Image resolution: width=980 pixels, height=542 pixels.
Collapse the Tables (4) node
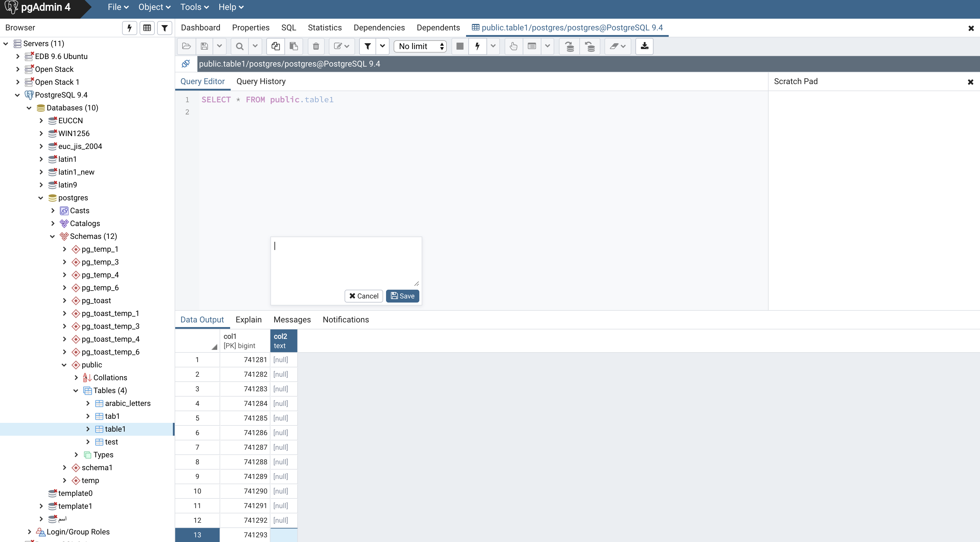[76, 391]
